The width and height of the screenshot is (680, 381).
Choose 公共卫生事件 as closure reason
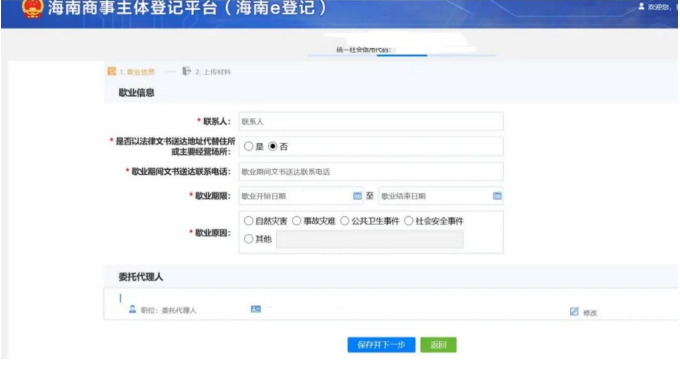coord(345,221)
